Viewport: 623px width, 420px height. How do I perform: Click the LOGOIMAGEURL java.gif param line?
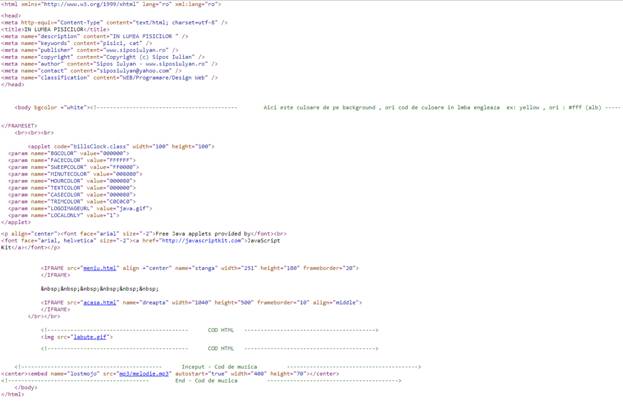coord(80,208)
